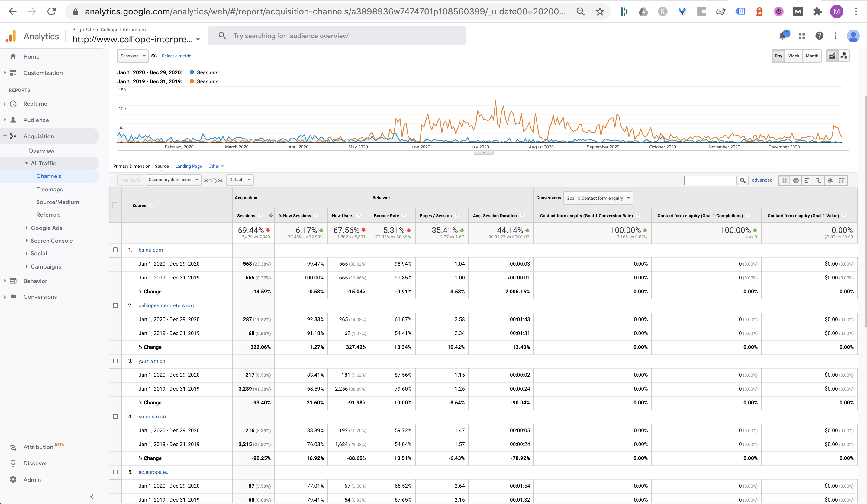Click Landing Page primary dimension link
This screenshot has height=504, width=867.
(189, 166)
